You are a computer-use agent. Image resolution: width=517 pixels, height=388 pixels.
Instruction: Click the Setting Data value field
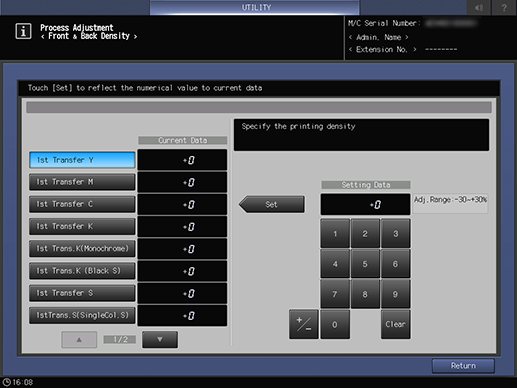point(365,204)
